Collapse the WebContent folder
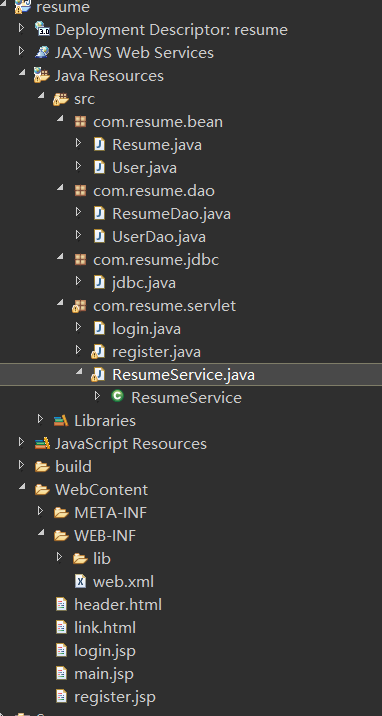The width and height of the screenshot is (382, 716). pyautogui.click(x=22, y=488)
